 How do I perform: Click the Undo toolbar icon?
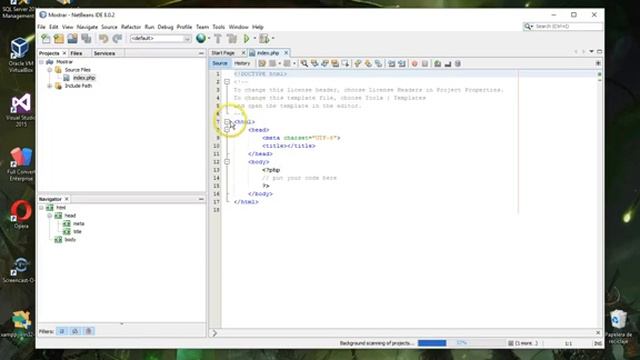coord(104,39)
